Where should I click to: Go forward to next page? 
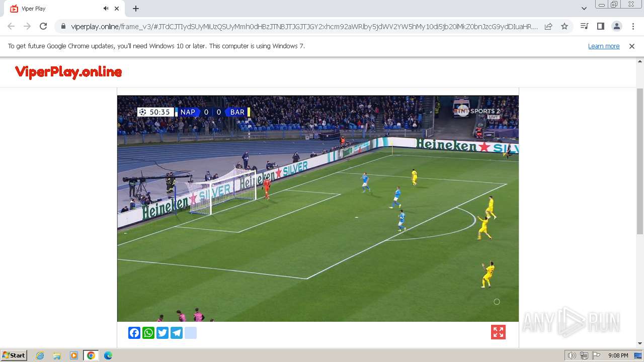(27, 26)
